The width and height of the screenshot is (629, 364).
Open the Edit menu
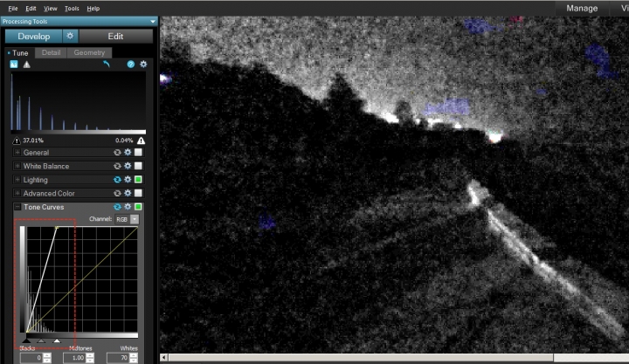pos(31,9)
